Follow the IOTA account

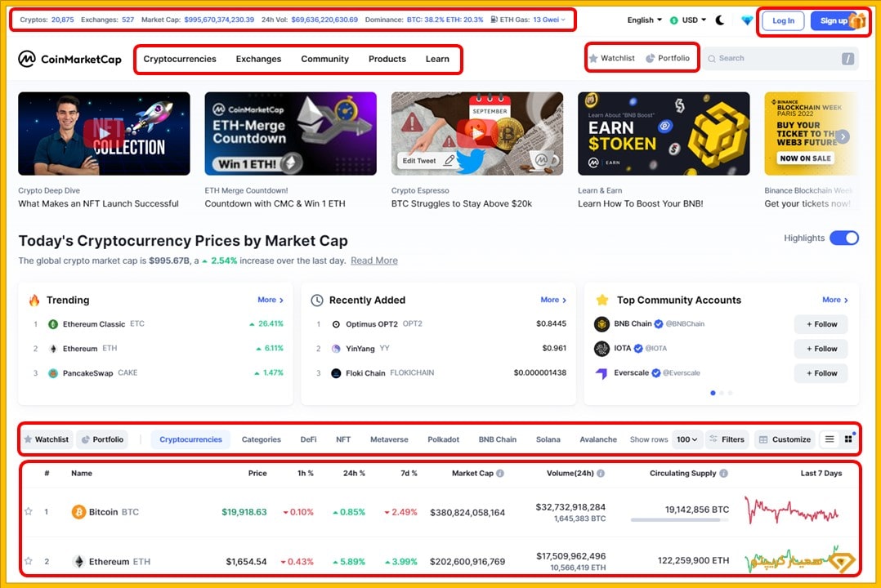point(821,349)
